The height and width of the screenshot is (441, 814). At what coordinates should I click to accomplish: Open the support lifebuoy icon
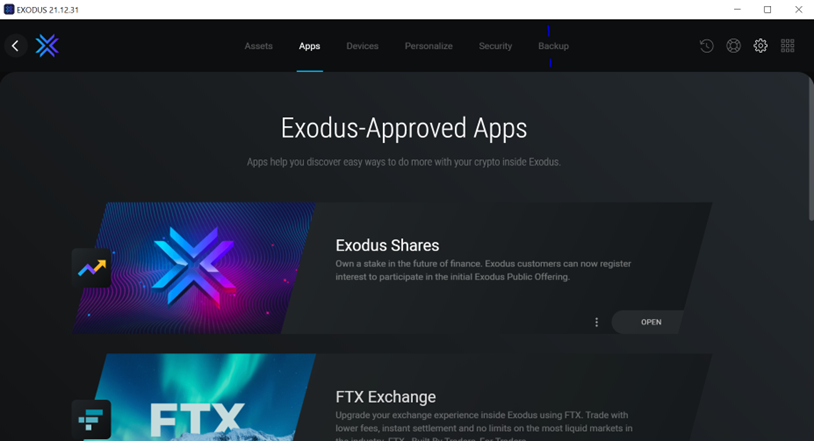click(x=734, y=46)
